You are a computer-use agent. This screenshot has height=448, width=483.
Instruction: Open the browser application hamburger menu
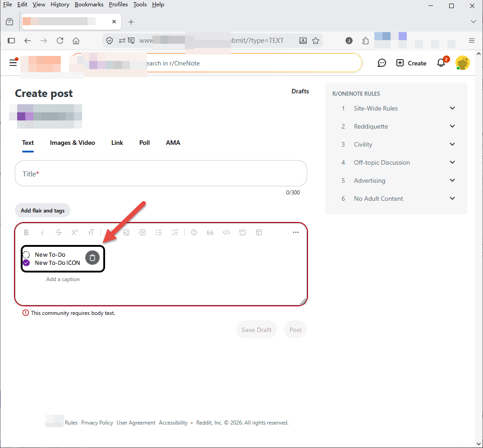[472, 41]
